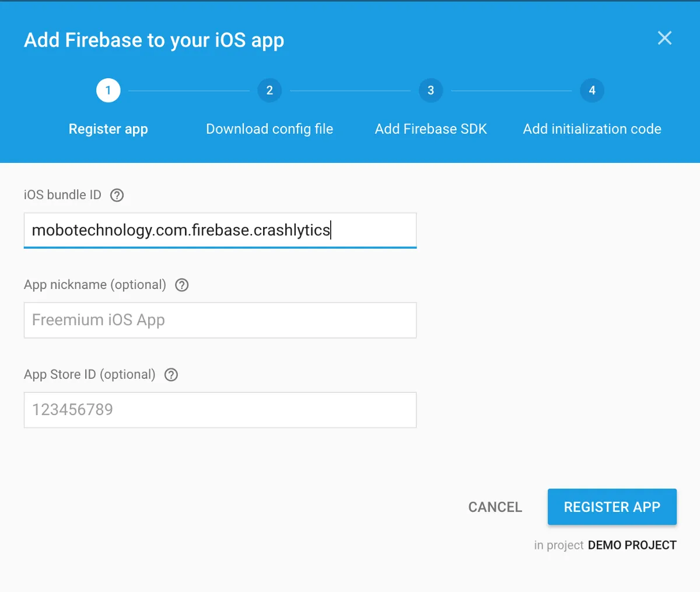Focus the iOS bundle ID text field
This screenshot has width=700, height=592.
coord(220,230)
